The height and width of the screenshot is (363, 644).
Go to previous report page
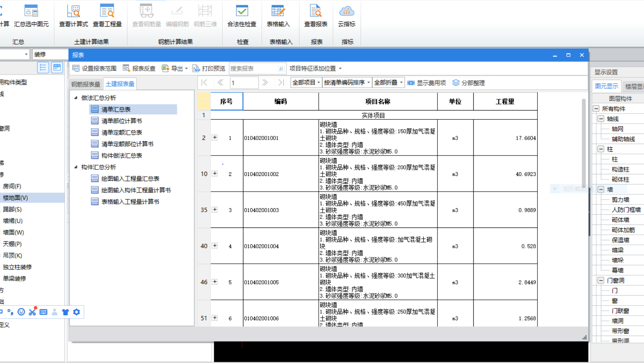point(220,82)
